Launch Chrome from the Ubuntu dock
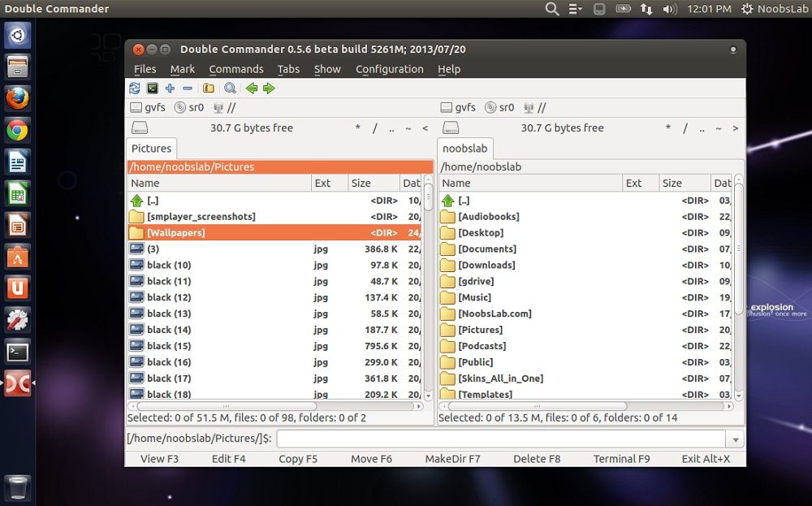Image resolution: width=812 pixels, height=506 pixels. [17, 129]
